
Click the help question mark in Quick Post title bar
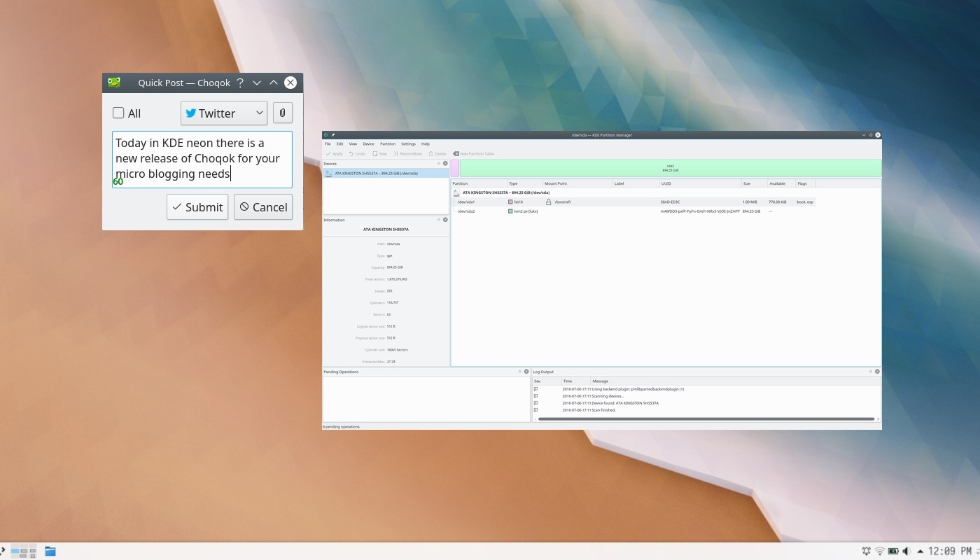click(240, 83)
